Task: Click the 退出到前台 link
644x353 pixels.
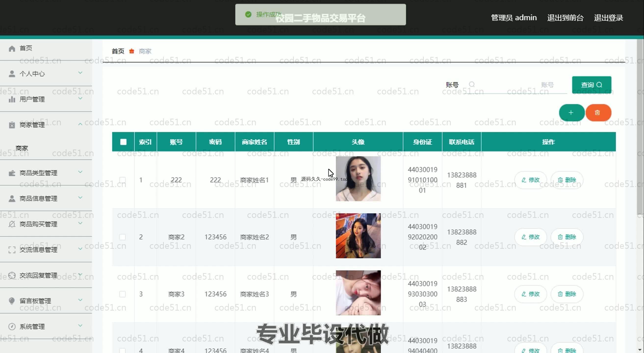Action: click(x=565, y=18)
